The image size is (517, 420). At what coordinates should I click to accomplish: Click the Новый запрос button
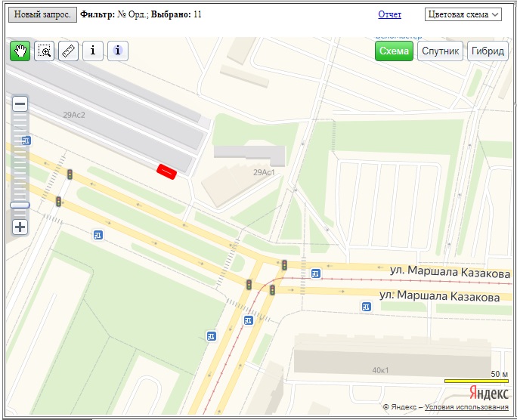[43, 14]
